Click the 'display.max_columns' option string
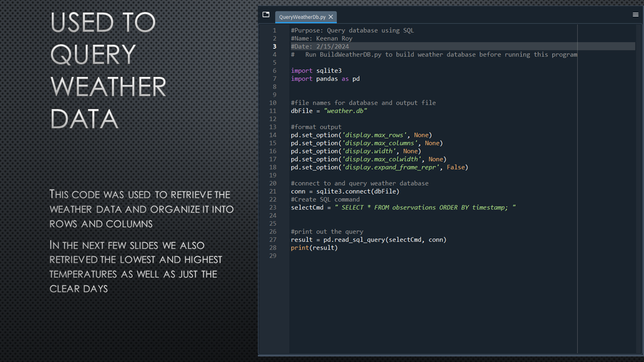Screen dimensions: 644x362 pyautogui.click(x=380, y=143)
